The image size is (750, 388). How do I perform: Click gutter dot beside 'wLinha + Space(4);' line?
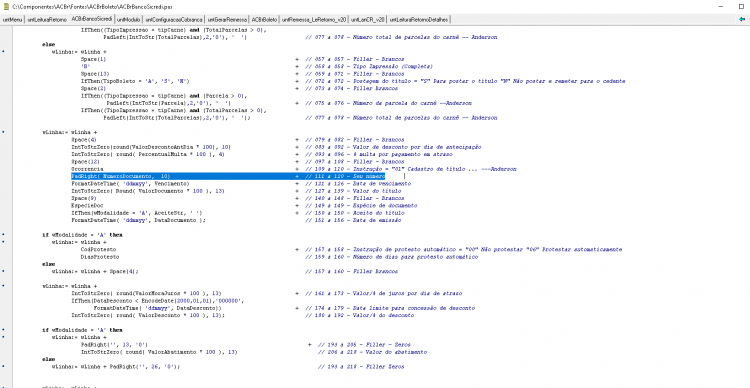click(4, 271)
